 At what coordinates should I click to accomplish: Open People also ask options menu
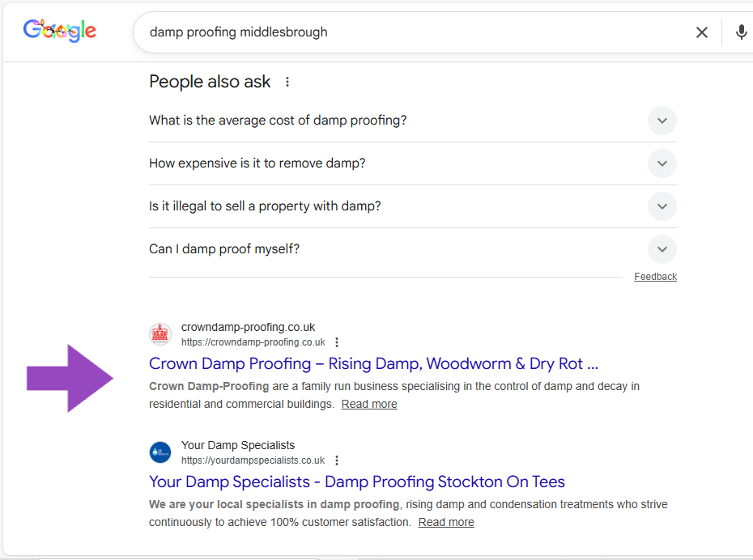click(287, 82)
